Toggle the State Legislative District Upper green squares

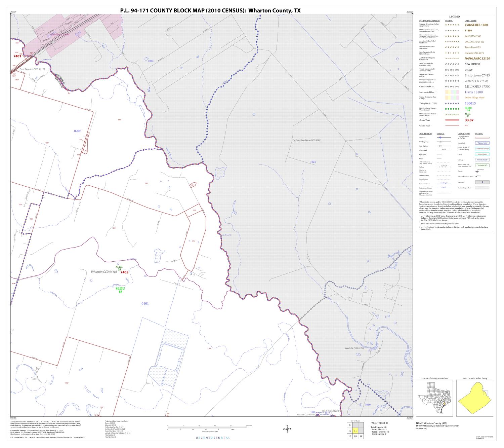(452, 109)
